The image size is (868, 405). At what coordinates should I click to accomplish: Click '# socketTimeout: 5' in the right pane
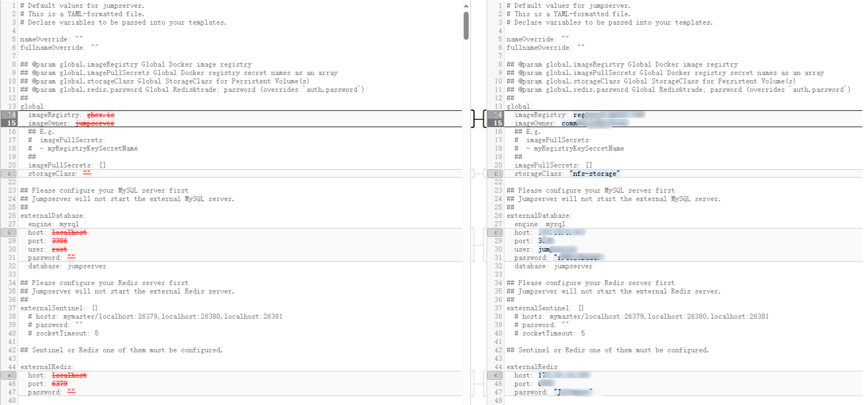pyautogui.click(x=550, y=333)
